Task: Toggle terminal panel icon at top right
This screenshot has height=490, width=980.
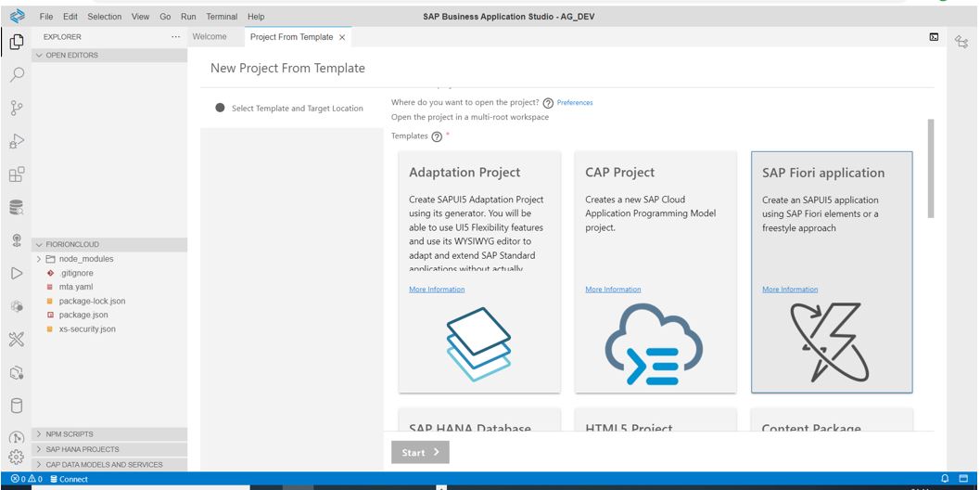Action: (x=934, y=37)
